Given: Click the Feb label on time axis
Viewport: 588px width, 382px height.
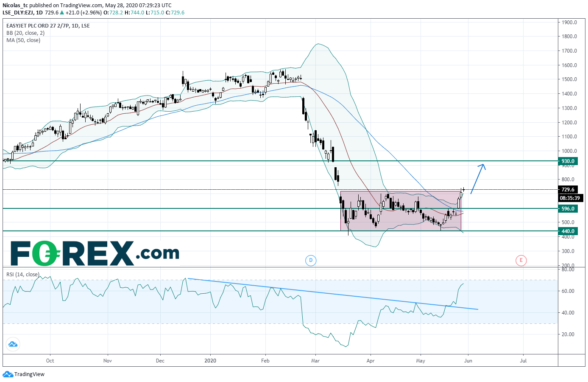Looking at the screenshot, I should coord(265,361).
